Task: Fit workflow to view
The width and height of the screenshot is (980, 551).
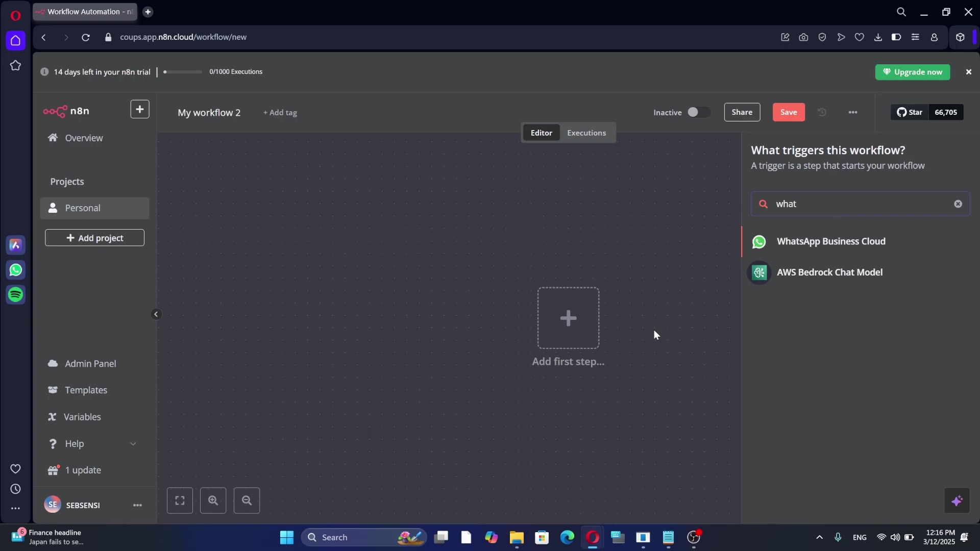Action: (x=180, y=500)
